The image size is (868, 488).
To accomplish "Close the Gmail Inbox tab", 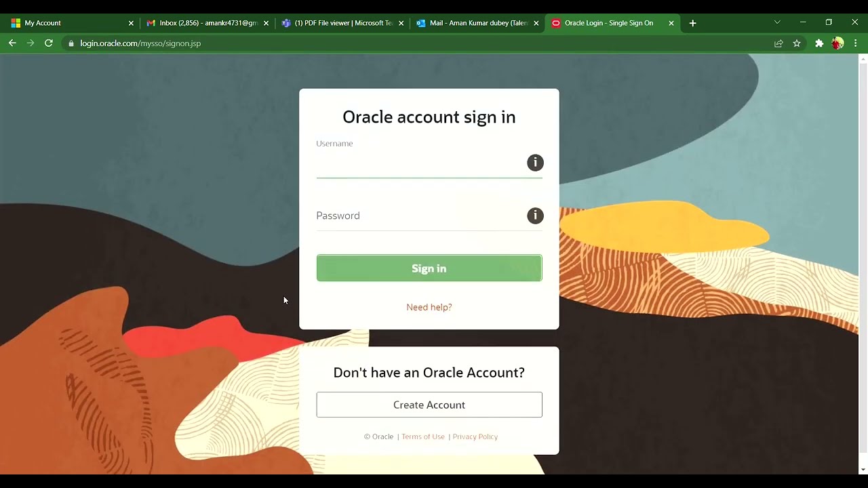I will click(266, 23).
